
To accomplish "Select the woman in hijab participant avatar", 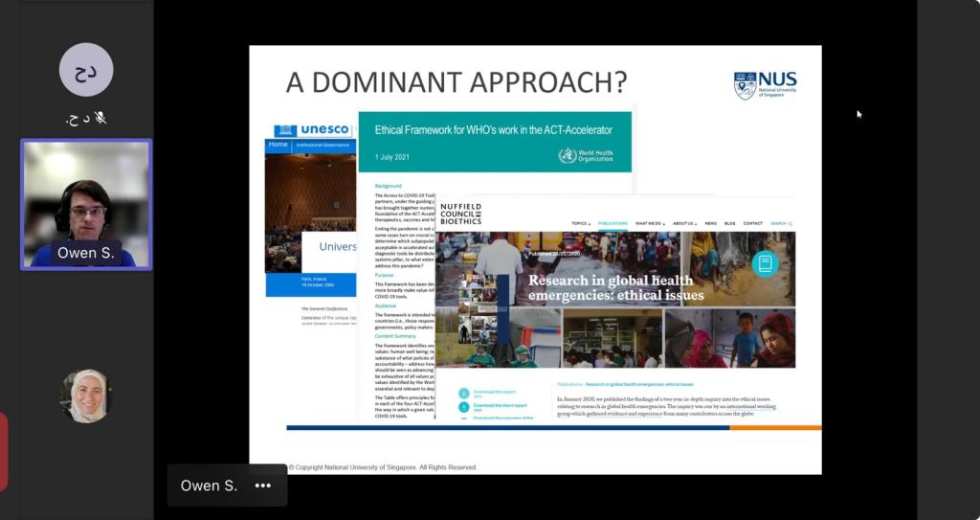I will click(86, 396).
